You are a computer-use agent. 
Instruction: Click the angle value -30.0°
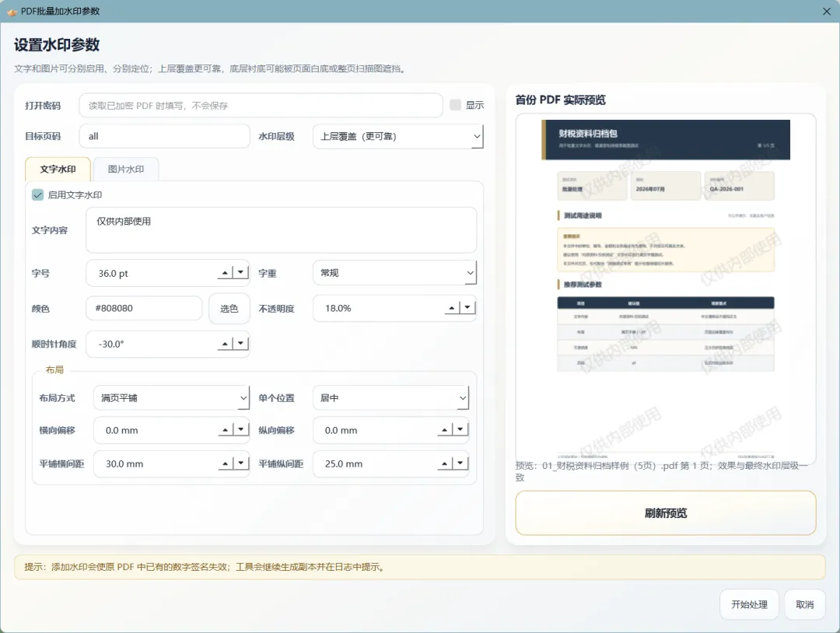pos(111,344)
